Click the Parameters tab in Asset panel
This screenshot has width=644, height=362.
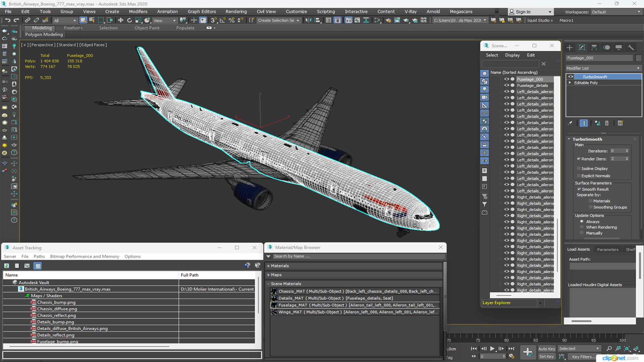[x=608, y=249]
